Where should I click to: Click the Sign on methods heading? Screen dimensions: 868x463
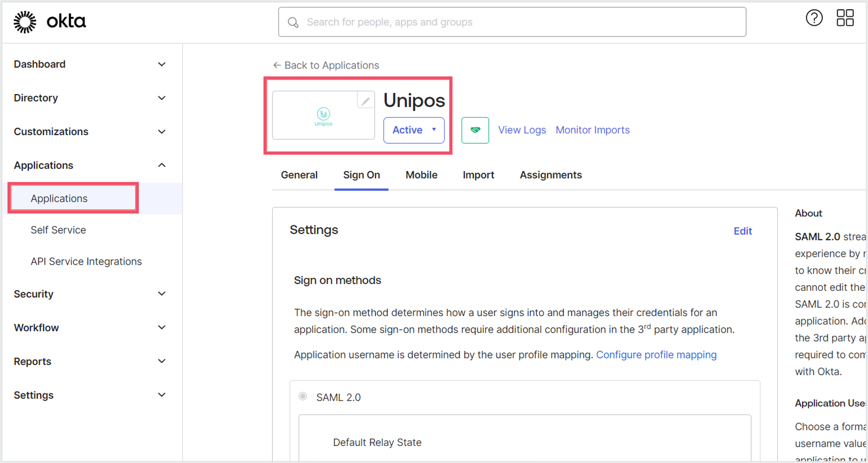337,280
